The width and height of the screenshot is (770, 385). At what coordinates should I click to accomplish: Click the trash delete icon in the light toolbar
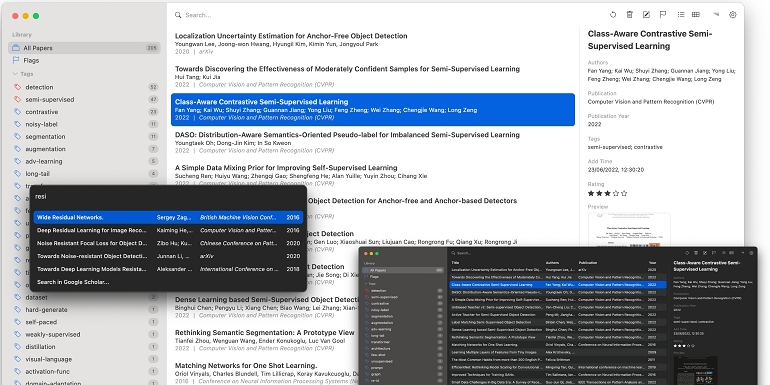(630, 15)
